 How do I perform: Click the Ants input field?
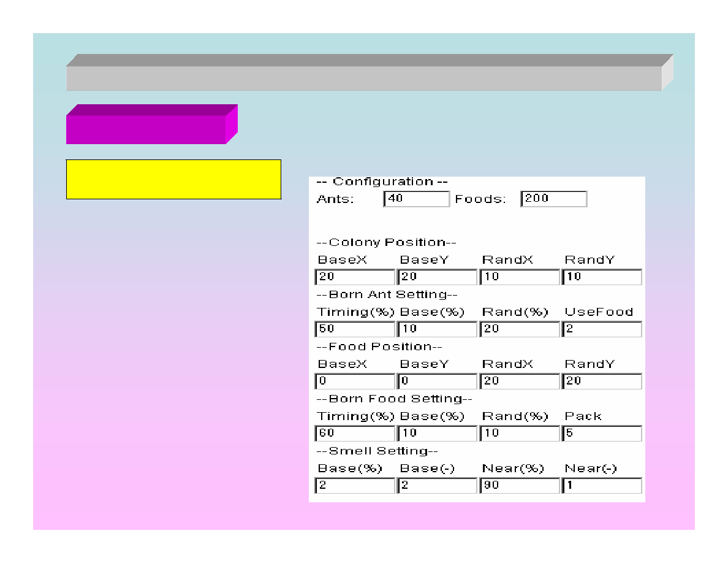417,199
